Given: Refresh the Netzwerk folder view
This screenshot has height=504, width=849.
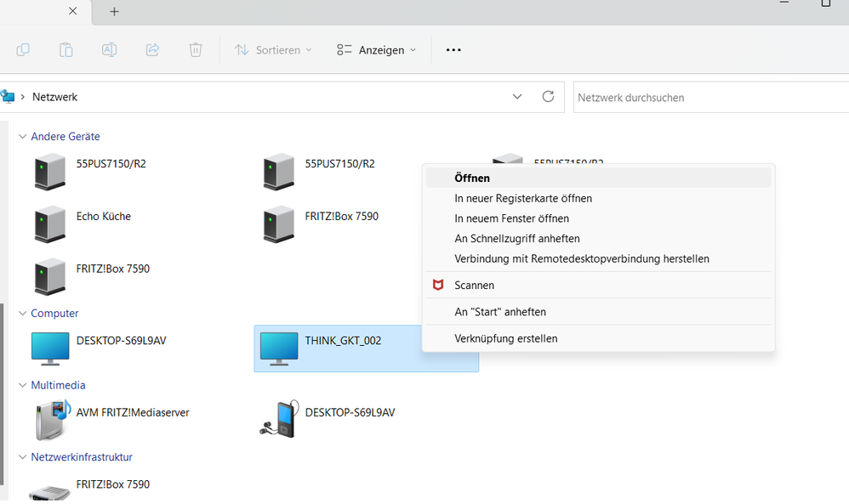Looking at the screenshot, I should [548, 97].
